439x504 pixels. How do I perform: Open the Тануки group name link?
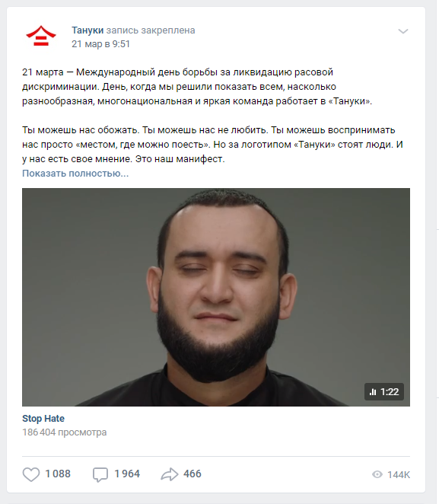click(87, 30)
